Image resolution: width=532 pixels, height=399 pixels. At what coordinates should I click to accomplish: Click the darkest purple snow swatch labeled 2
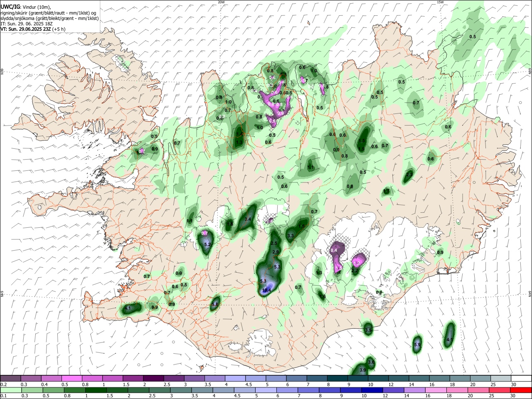click(153, 378)
